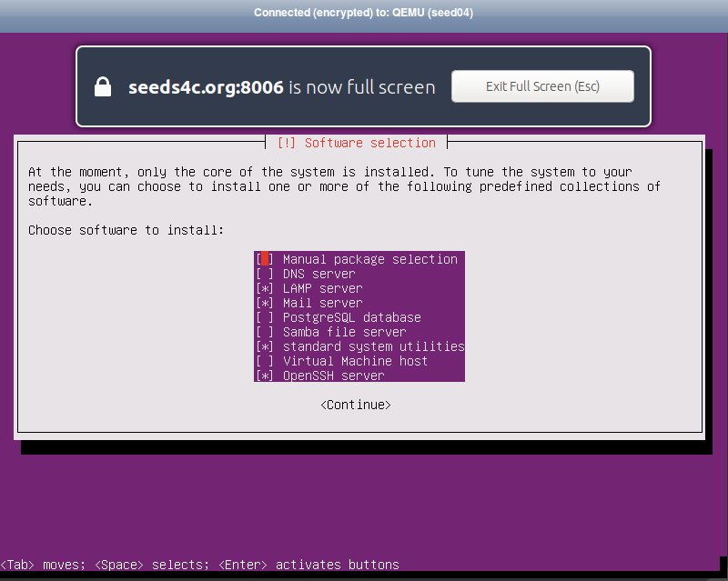Screen dimensions: 728x581
Task: Enable the Virtual Machine host option
Action: [265, 361]
